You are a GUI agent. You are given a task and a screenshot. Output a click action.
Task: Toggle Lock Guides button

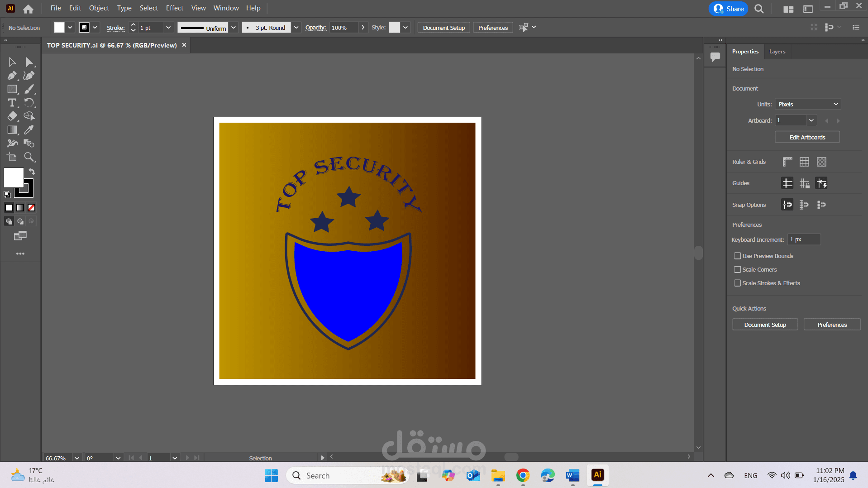[x=804, y=183]
